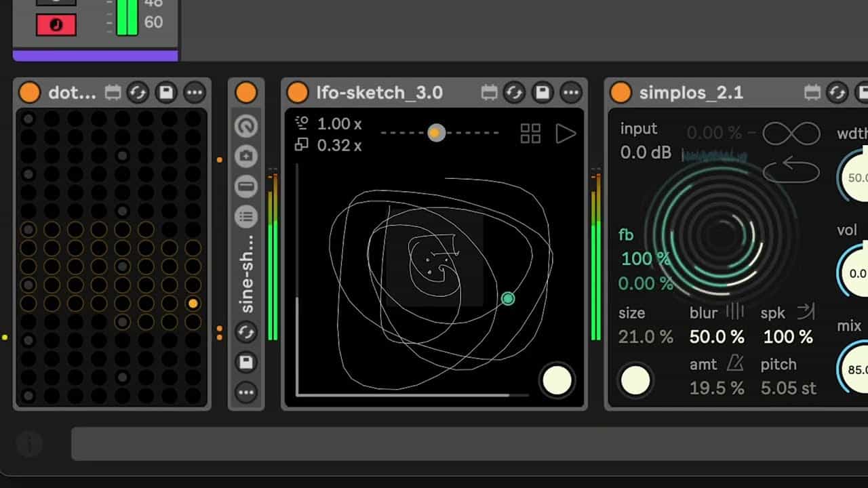
Task: Click the green point on the sketch path
Action: click(508, 298)
